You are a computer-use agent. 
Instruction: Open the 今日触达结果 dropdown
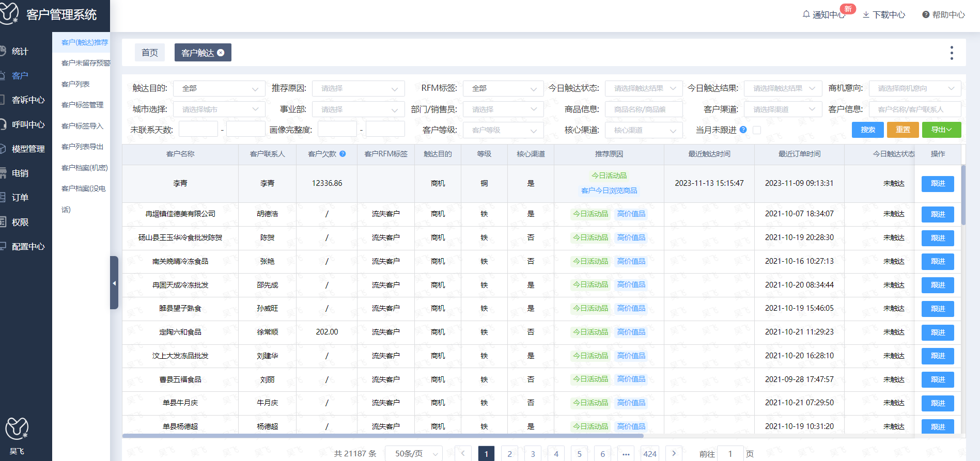[x=783, y=88]
